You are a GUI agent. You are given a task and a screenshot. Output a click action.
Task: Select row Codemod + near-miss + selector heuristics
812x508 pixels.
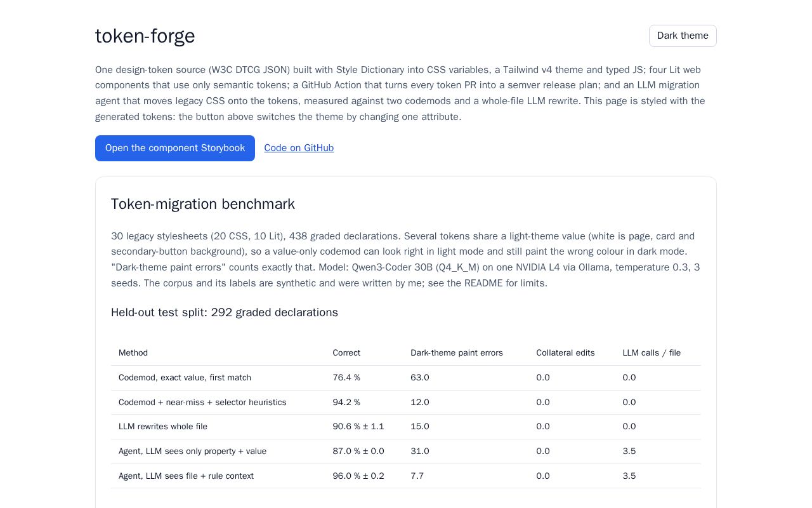click(406, 403)
